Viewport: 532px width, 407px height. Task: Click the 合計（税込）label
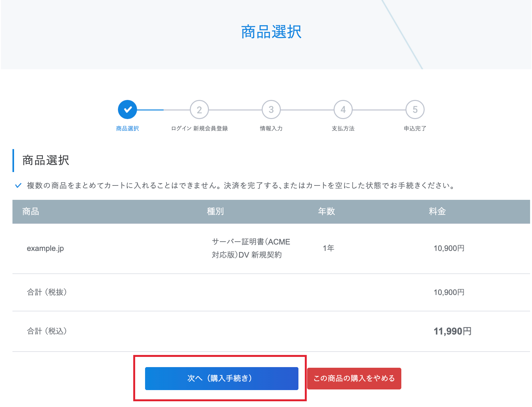tap(47, 331)
